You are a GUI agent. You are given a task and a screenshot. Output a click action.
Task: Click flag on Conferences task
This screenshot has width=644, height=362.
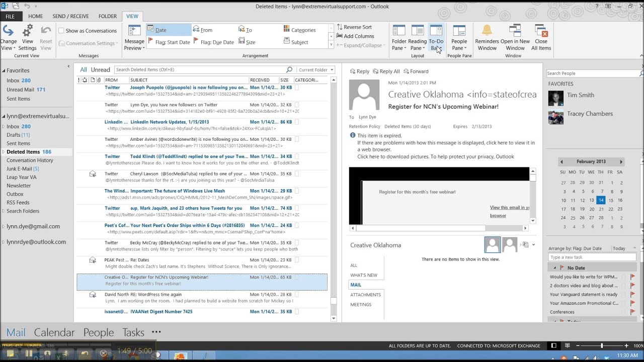633,312
